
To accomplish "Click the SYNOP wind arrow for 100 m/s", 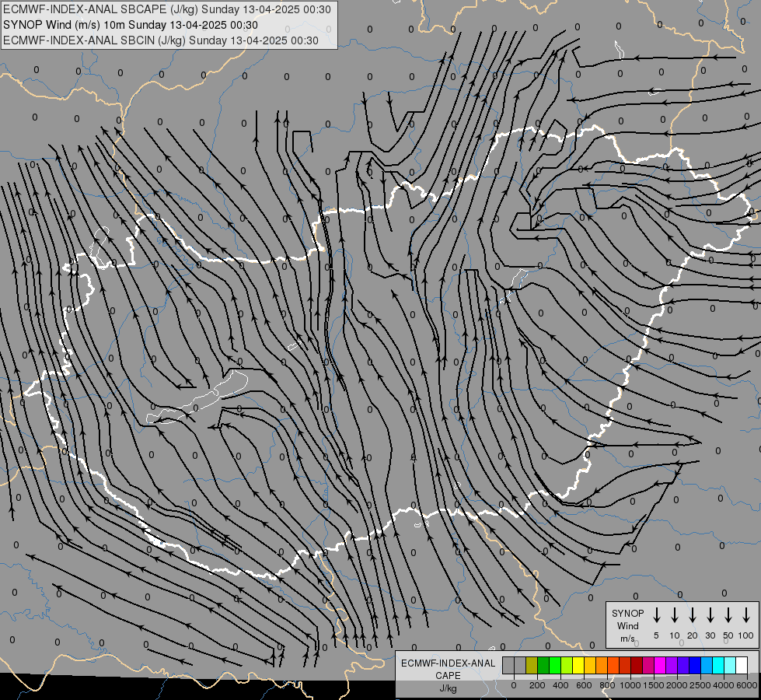I will 746,615.
